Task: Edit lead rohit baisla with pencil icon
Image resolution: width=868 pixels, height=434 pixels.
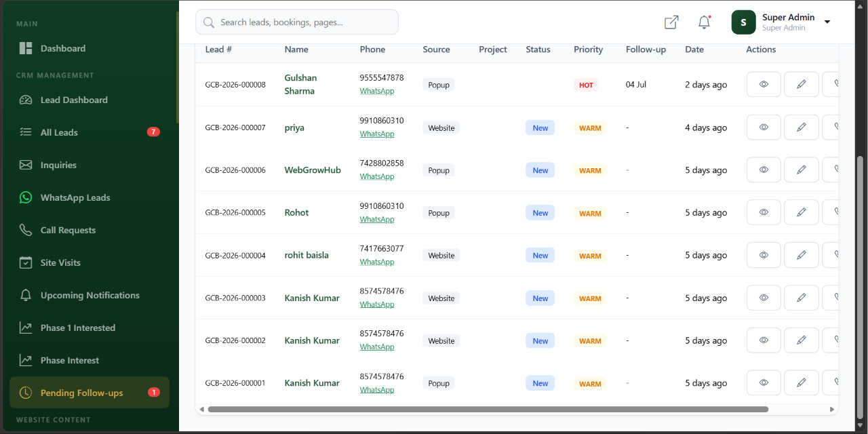Action: click(802, 255)
